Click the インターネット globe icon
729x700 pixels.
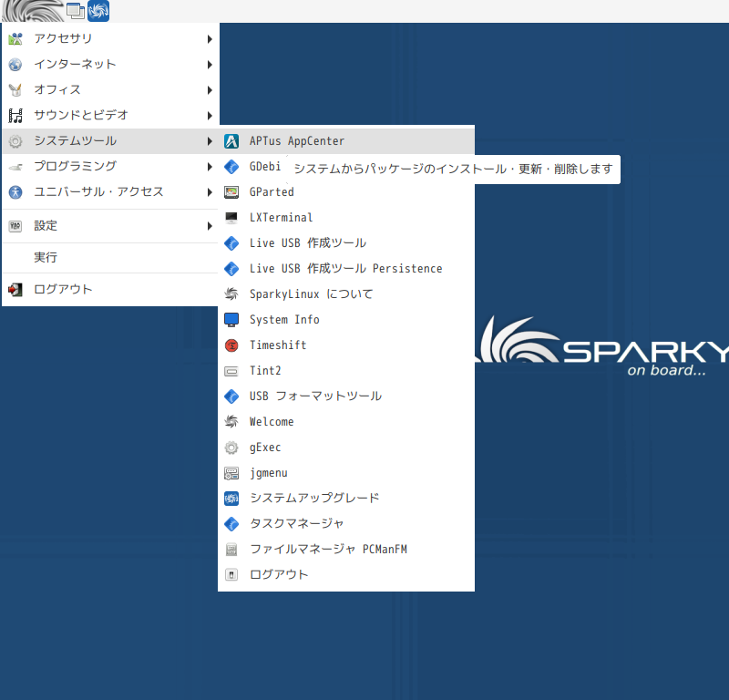point(15,64)
